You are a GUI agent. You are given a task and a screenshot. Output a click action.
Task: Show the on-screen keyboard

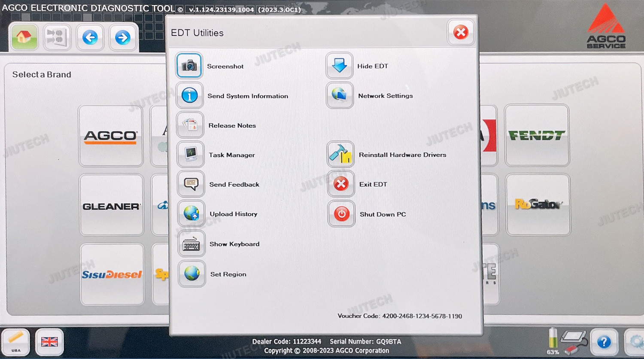click(x=191, y=244)
